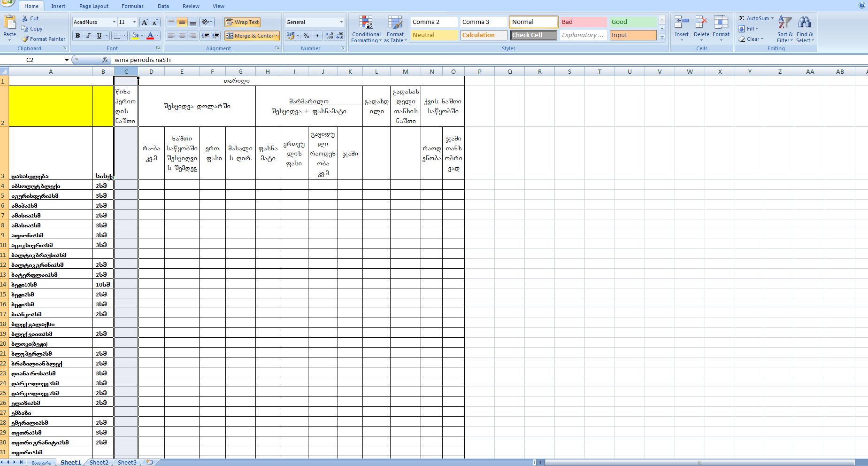Open the Sheet2 worksheet tab
868x466 pixels.
point(99,462)
